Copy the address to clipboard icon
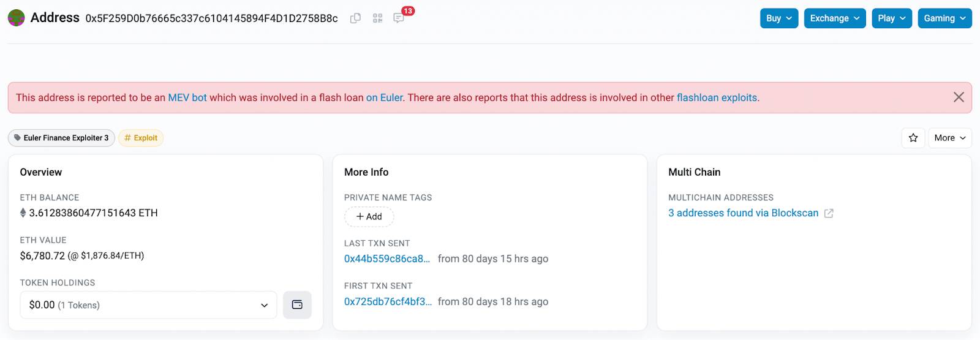980x340 pixels. point(355,18)
